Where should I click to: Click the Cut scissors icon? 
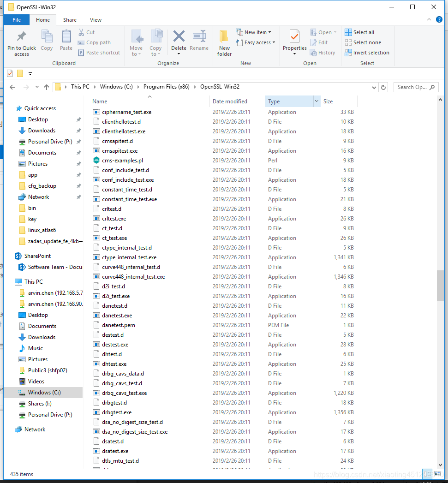(81, 32)
